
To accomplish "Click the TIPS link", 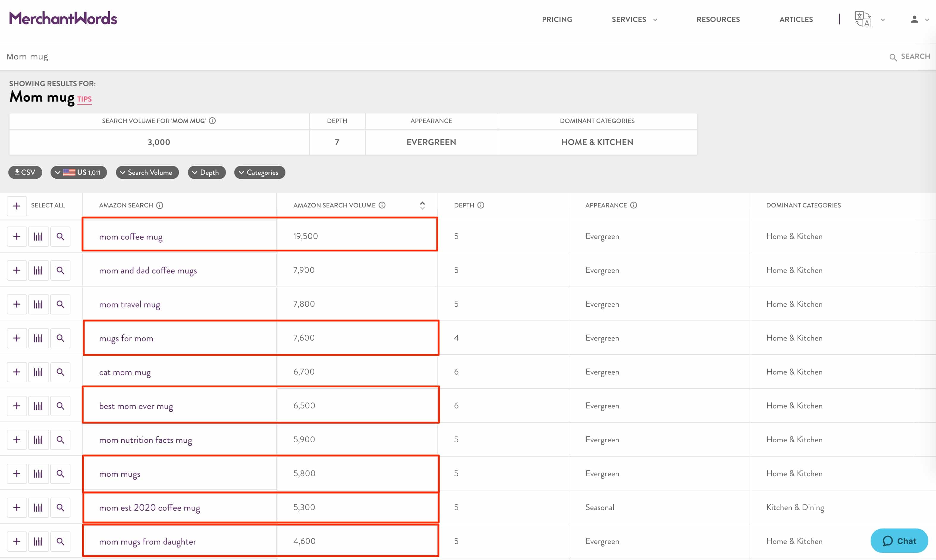I will tap(84, 99).
